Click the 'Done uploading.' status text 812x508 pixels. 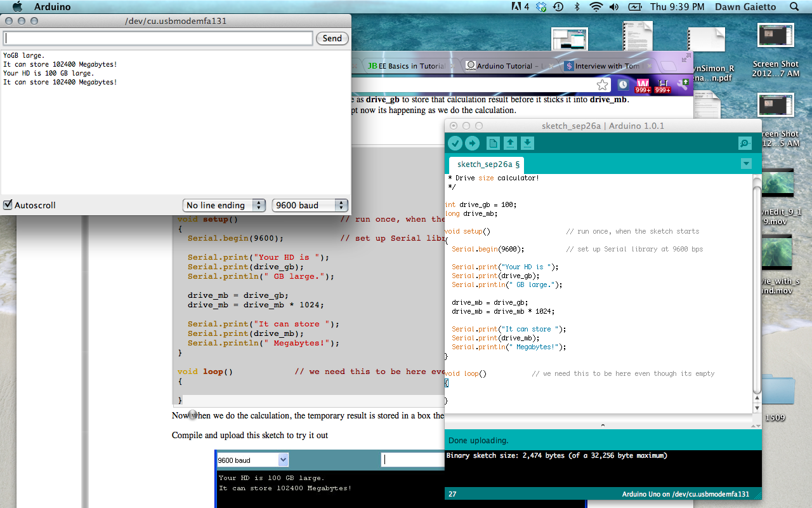pos(478,440)
